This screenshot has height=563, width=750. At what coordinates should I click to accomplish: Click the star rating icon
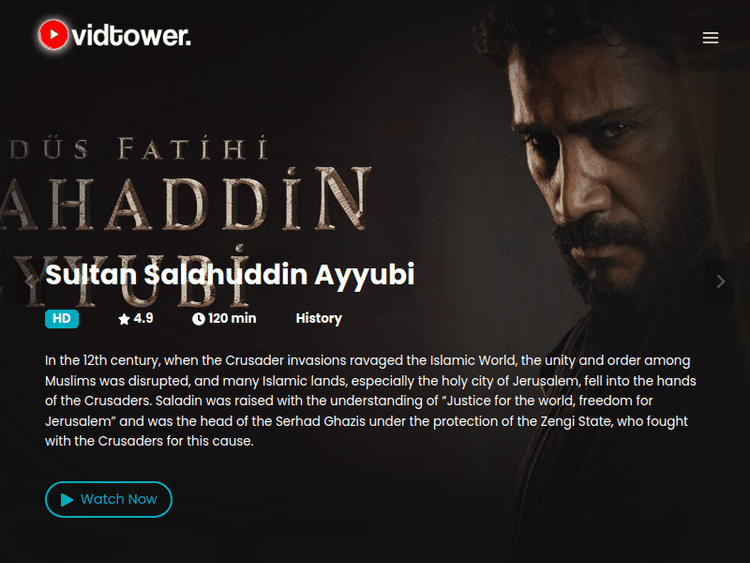[124, 319]
